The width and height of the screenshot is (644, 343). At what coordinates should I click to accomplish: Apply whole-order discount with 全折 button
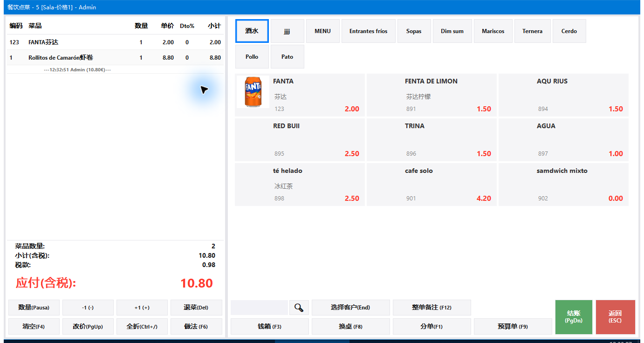click(142, 327)
